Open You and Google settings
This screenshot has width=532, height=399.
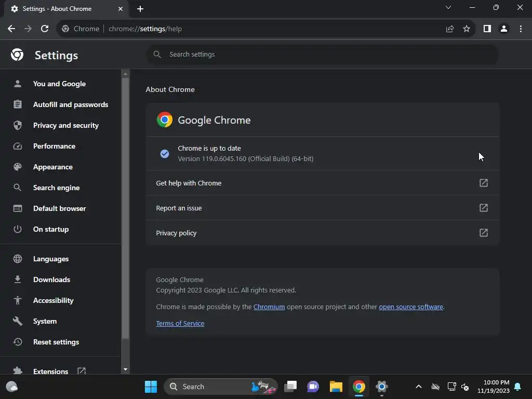click(60, 84)
